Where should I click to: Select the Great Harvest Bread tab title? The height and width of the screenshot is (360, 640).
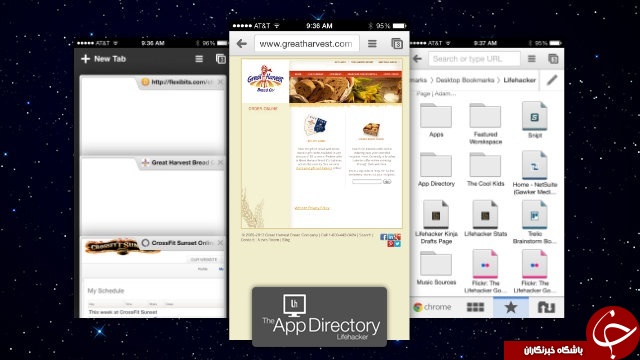(x=182, y=162)
